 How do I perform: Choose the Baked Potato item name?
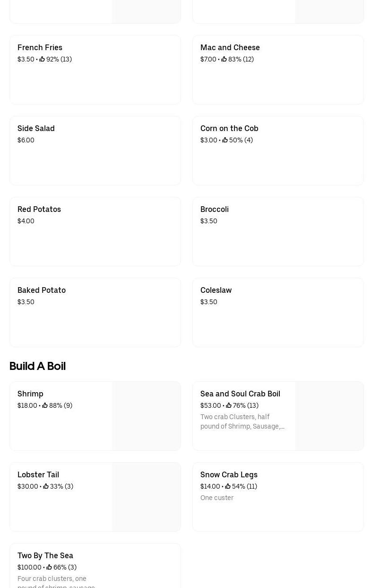click(42, 290)
